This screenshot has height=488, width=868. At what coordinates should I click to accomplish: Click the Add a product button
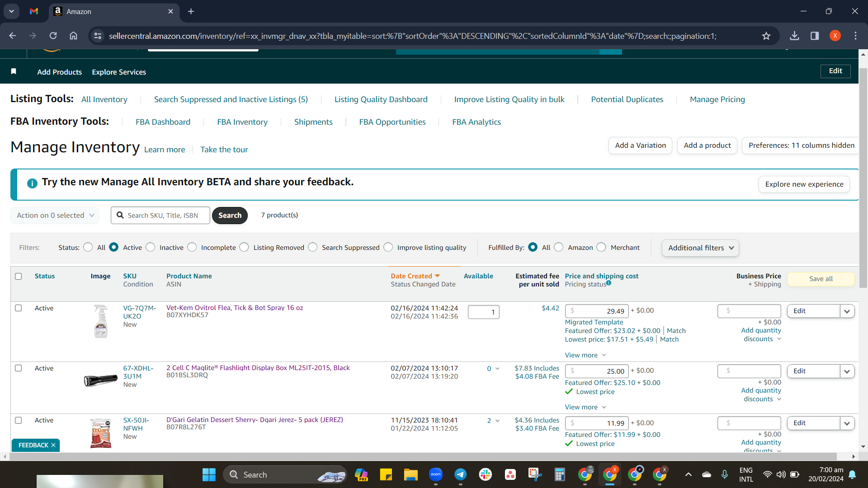pos(707,145)
